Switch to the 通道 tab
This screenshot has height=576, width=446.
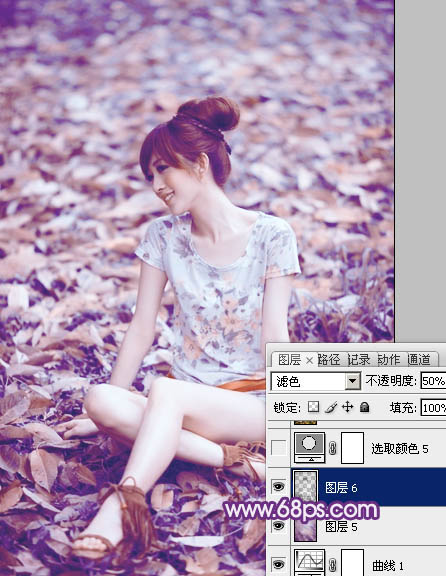(419, 360)
